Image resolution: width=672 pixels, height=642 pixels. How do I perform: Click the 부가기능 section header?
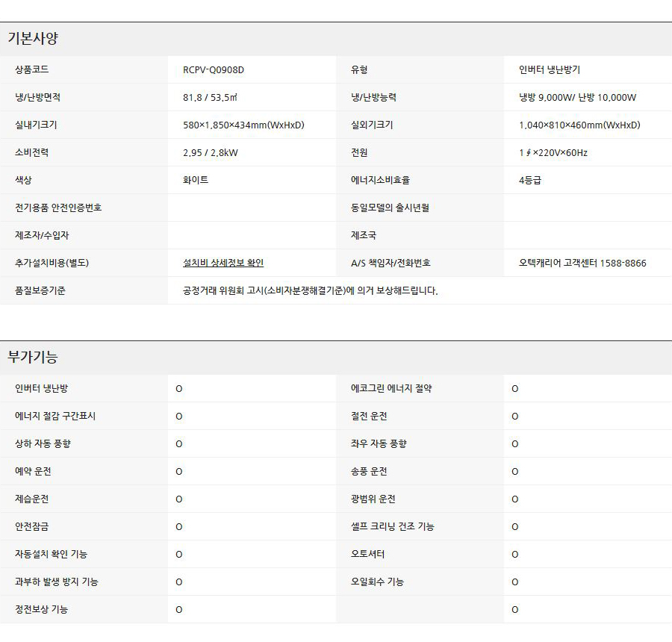[x=33, y=358]
